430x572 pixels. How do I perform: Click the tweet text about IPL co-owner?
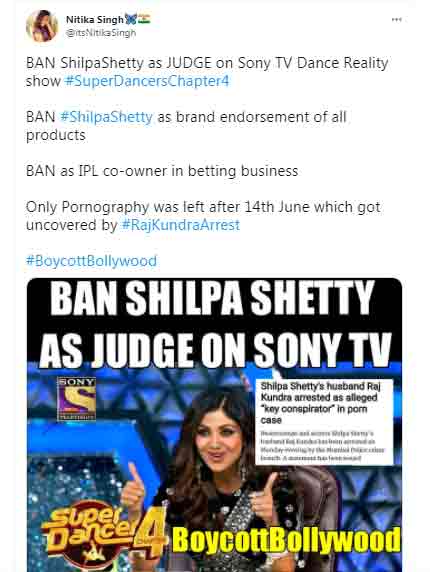click(162, 171)
